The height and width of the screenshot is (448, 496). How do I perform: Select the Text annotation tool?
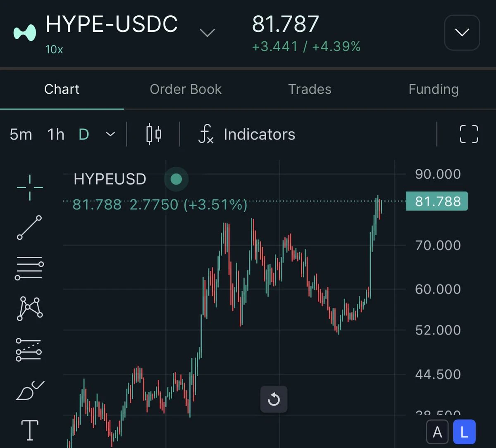tap(30, 430)
